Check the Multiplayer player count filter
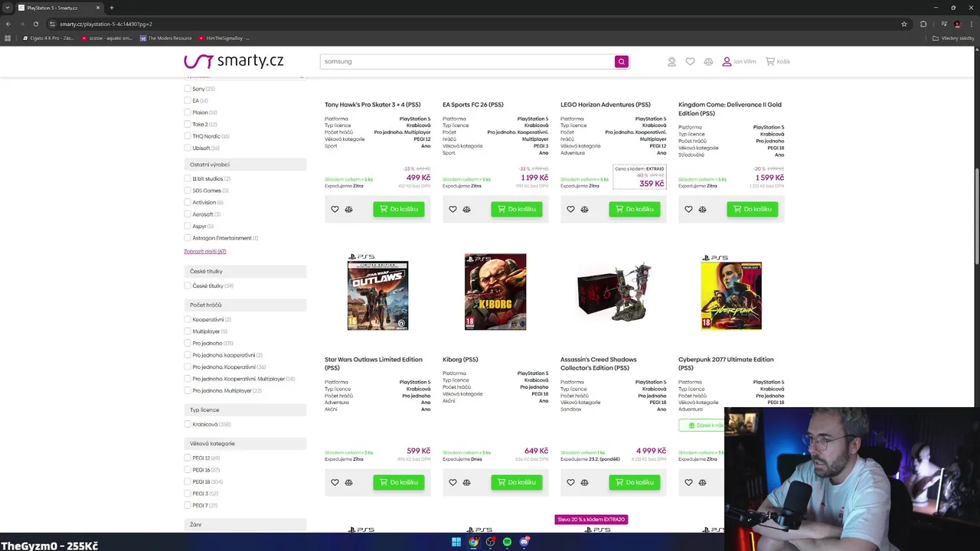 [x=188, y=331]
